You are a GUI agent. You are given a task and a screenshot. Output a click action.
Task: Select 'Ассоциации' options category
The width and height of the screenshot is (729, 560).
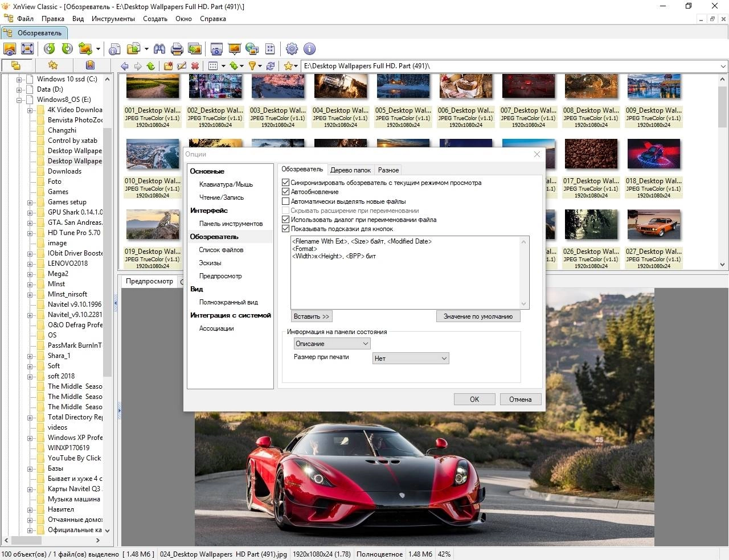click(x=216, y=328)
